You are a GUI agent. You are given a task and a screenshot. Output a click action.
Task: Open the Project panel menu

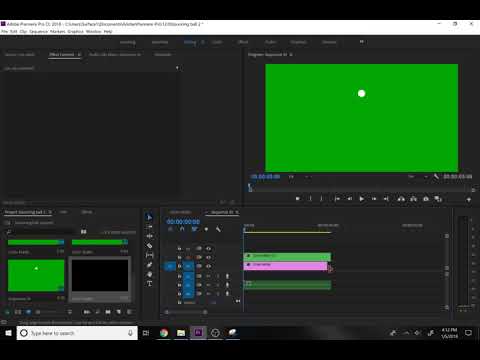50,212
